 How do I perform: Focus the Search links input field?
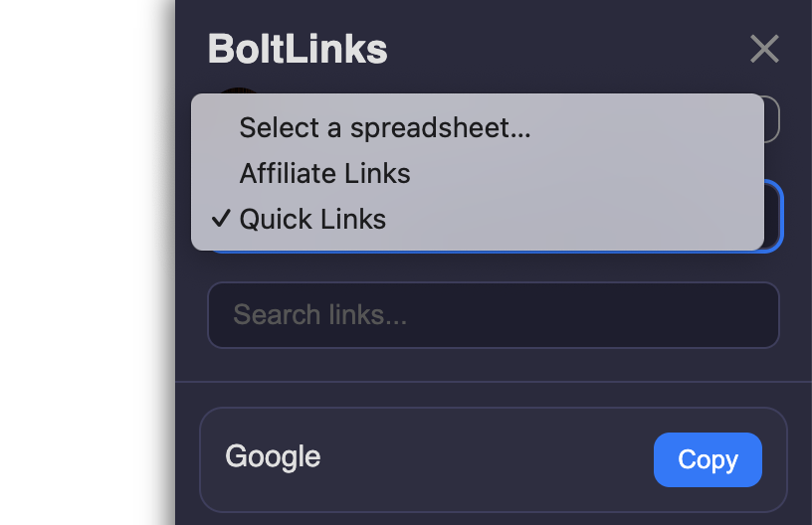pos(493,315)
